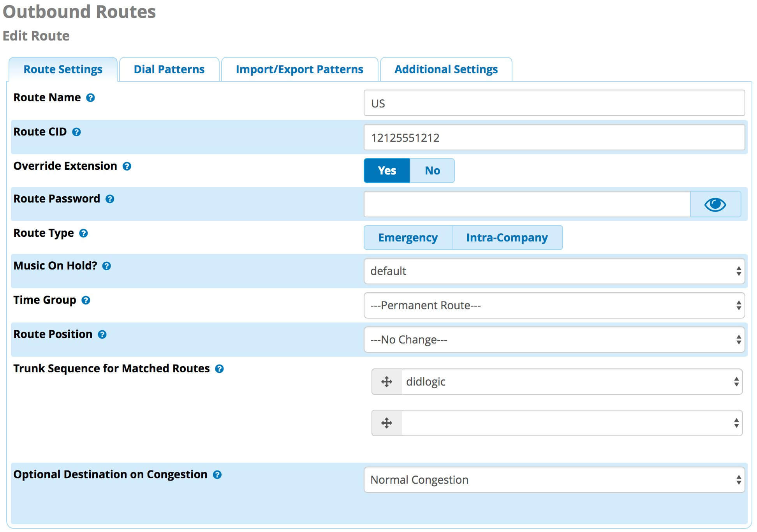This screenshot has height=532, width=757.
Task: Click Time Group help icon
Action: pyautogui.click(x=86, y=300)
